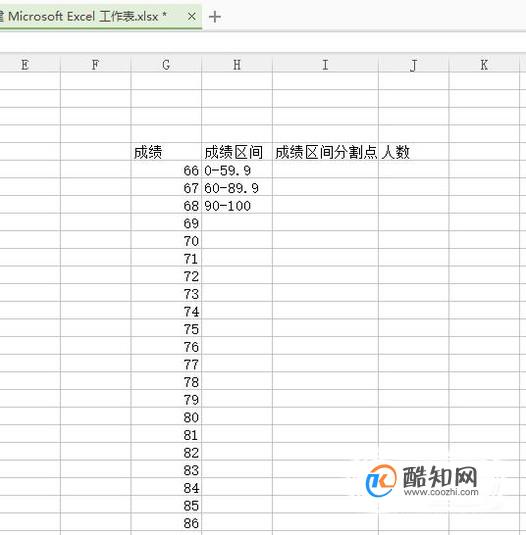Select column K header

pos(484,64)
